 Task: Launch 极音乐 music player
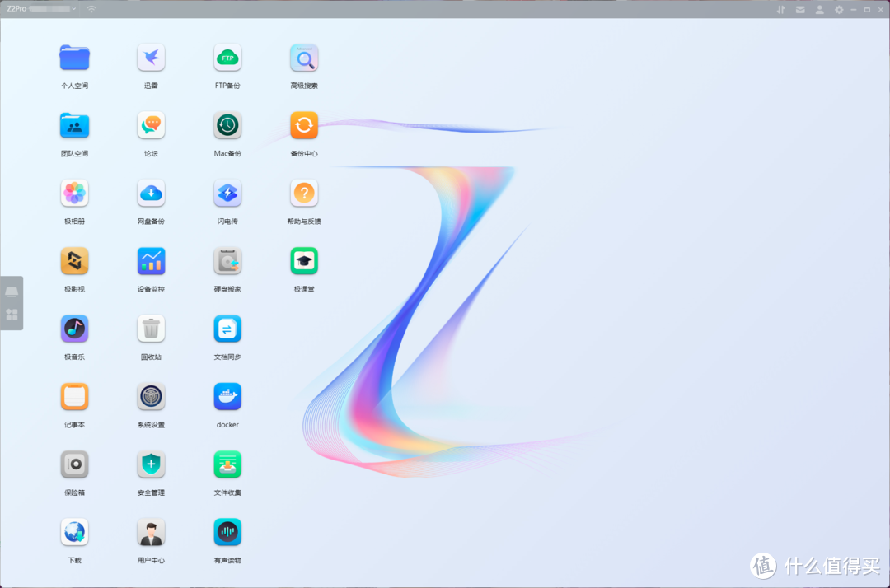[74, 329]
